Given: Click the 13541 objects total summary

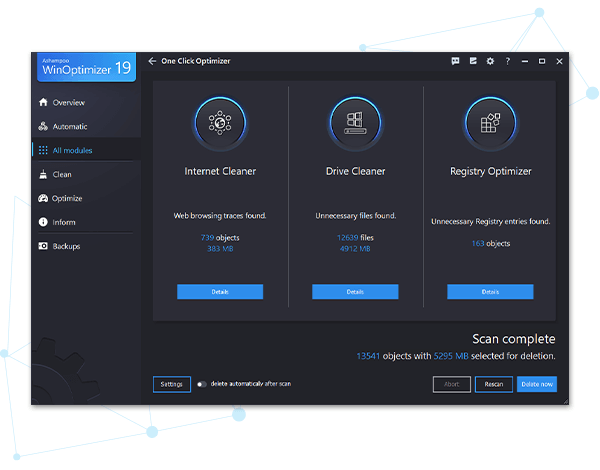Looking at the screenshot, I should point(456,356).
